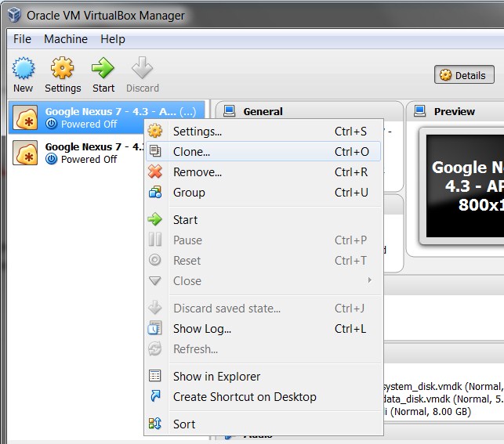Viewport: 504px width, 444px height.
Task: Open the Help menu
Action: (113, 39)
